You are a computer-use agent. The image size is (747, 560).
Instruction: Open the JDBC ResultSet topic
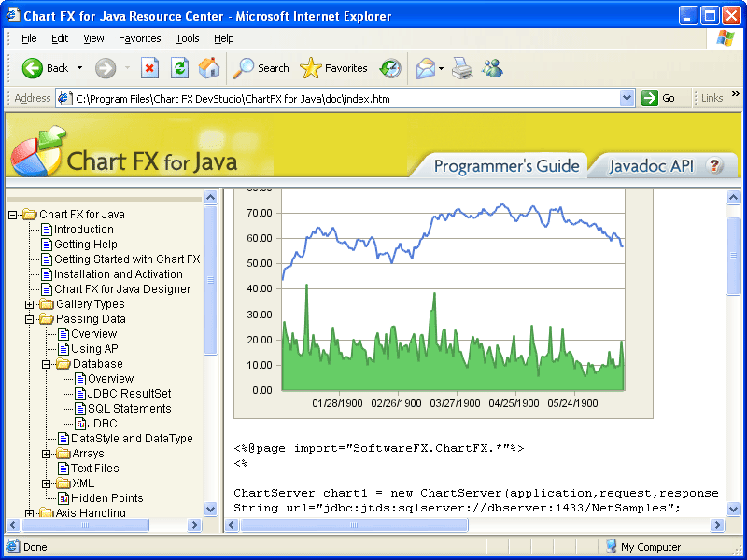pyautogui.click(x=129, y=394)
